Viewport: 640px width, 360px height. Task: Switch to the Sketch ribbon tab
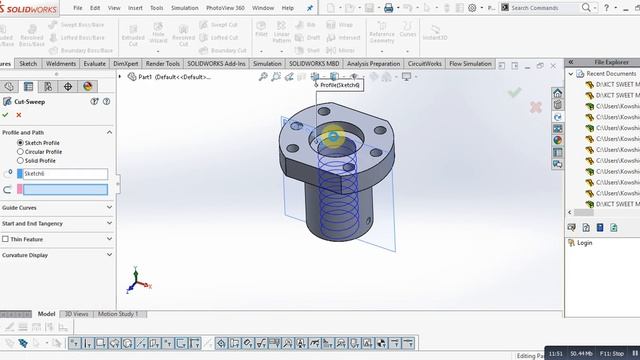click(x=28, y=64)
